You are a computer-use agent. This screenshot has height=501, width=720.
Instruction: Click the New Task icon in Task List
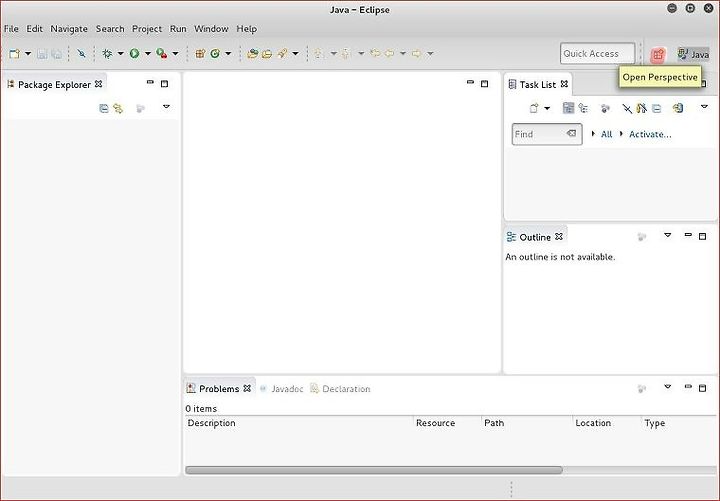(534, 108)
